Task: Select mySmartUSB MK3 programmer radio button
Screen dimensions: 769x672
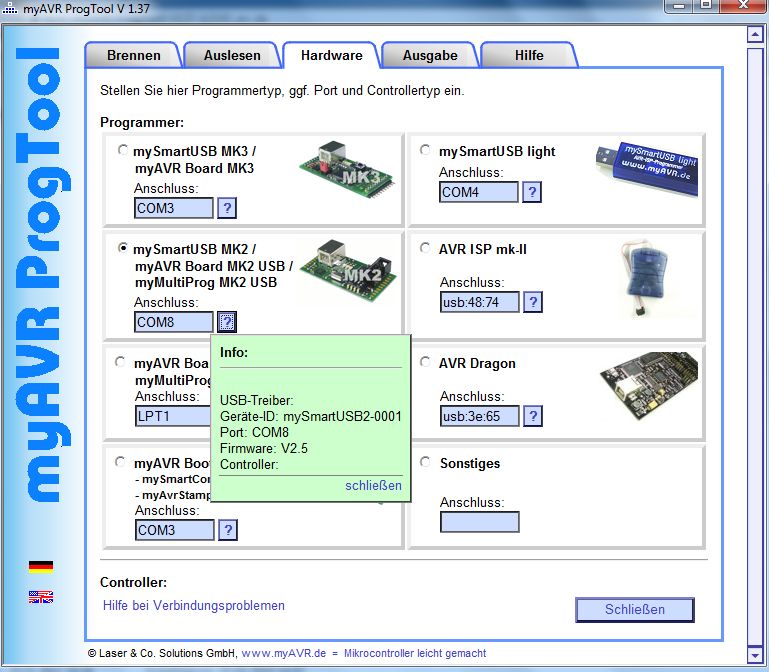Action: click(123, 150)
